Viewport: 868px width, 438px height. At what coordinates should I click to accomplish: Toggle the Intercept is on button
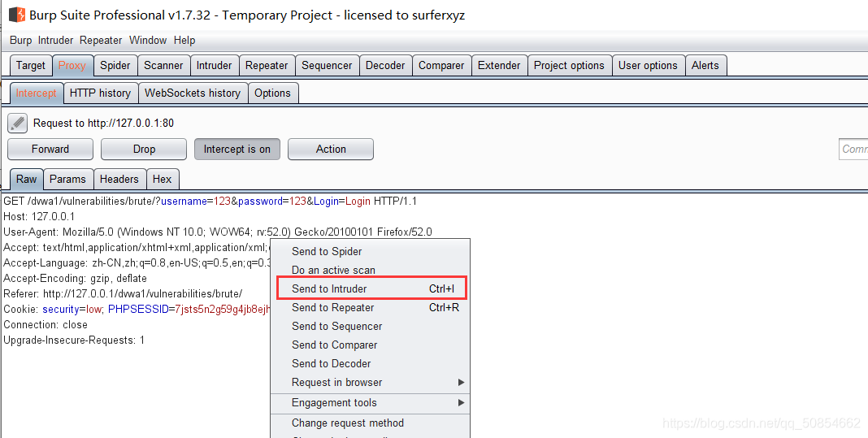coord(237,149)
